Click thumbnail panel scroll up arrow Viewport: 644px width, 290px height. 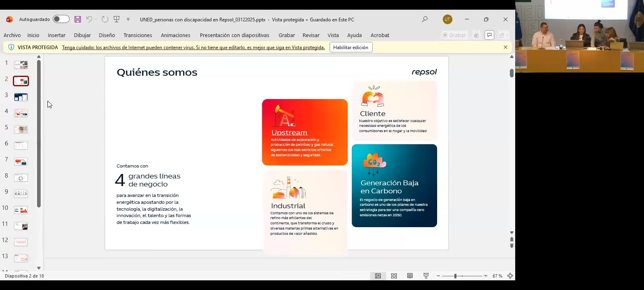(x=39, y=57)
